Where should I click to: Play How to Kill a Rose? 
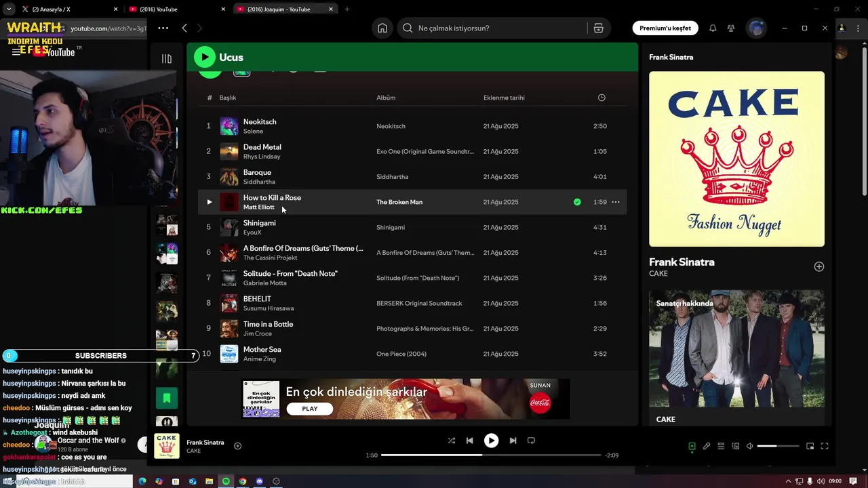click(209, 202)
